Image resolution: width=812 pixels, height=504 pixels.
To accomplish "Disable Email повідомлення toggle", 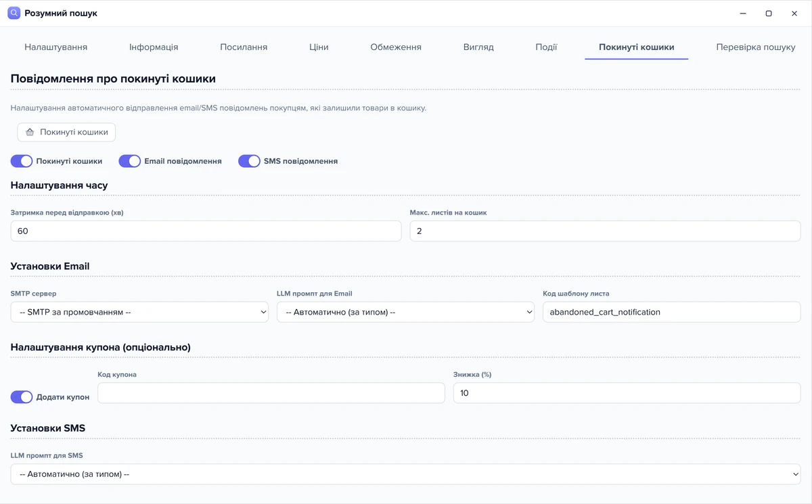I will pyautogui.click(x=130, y=161).
